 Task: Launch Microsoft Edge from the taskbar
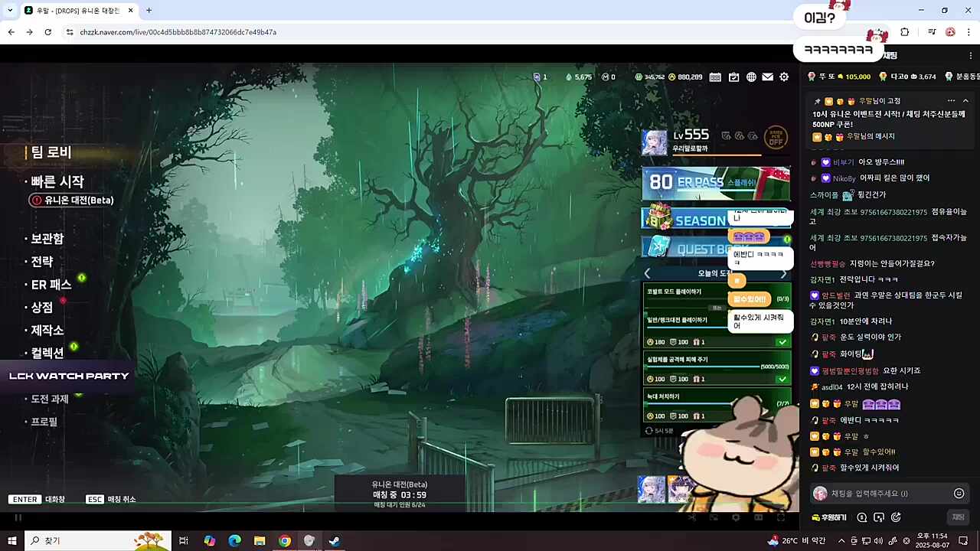[235, 541]
